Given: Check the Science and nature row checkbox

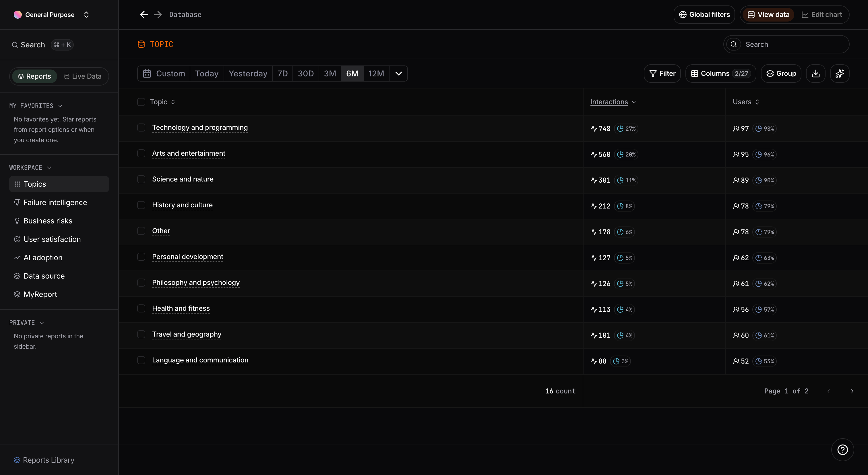Looking at the screenshot, I should coord(141,179).
